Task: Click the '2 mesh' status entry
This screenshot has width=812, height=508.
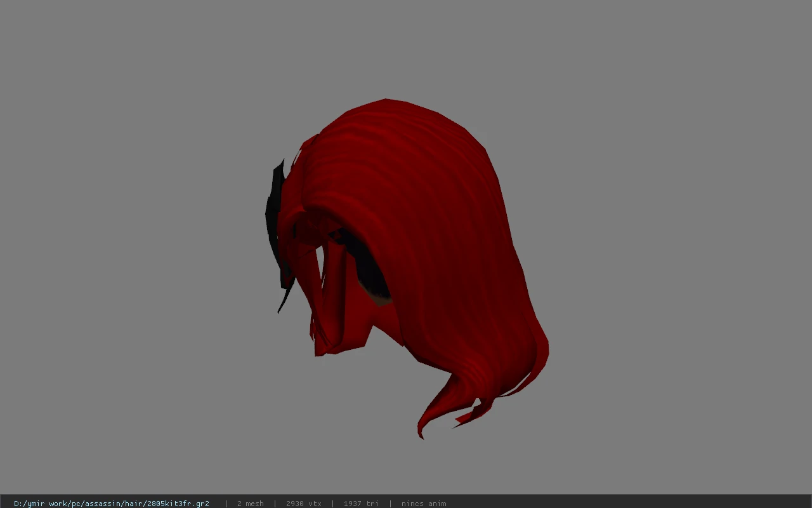Action: point(250,504)
